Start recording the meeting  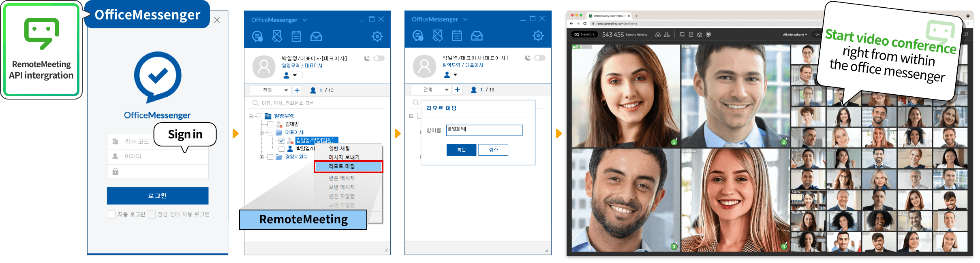(708, 34)
